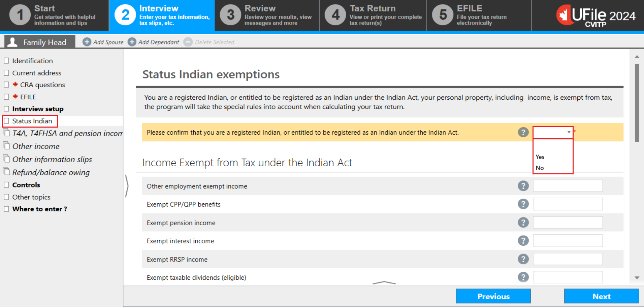The width and height of the screenshot is (644, 307).
Task: Click the Exempt pension income field
Action: point(568,223)
